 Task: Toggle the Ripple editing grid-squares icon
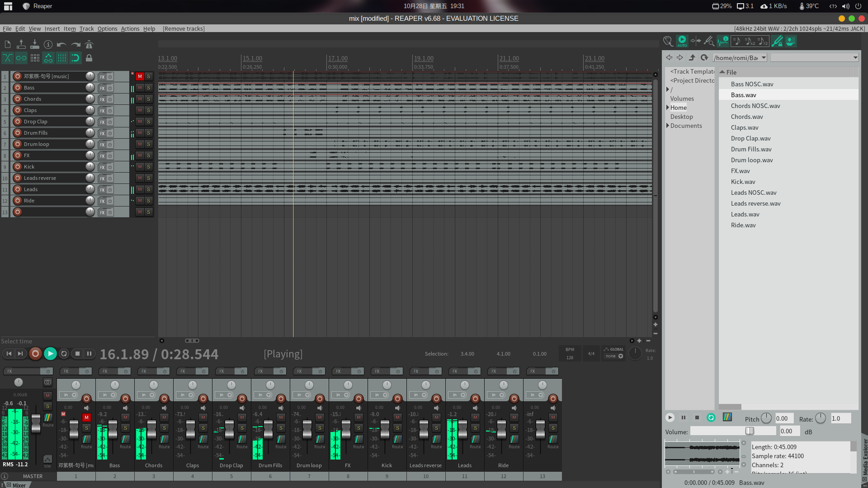(35, 58)
